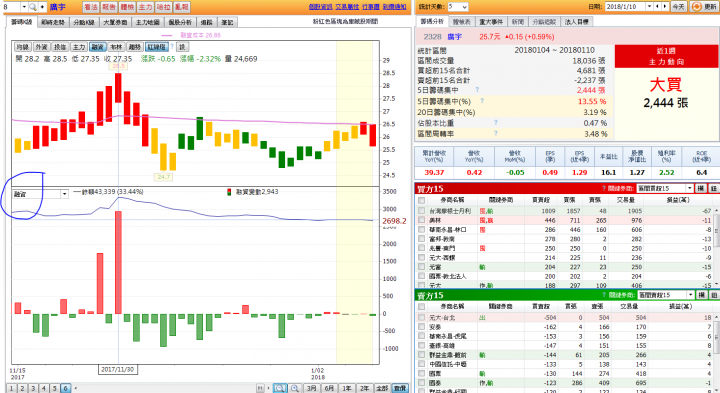
Task: Open the 賣方15 關鍵券商 dropdown
Action: click(666, 295)
